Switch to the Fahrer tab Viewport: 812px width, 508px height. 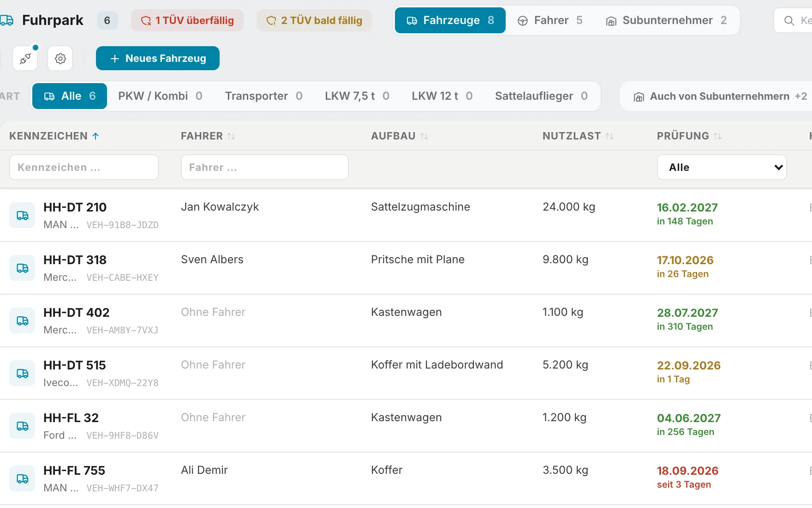click(x=550, y=20)
